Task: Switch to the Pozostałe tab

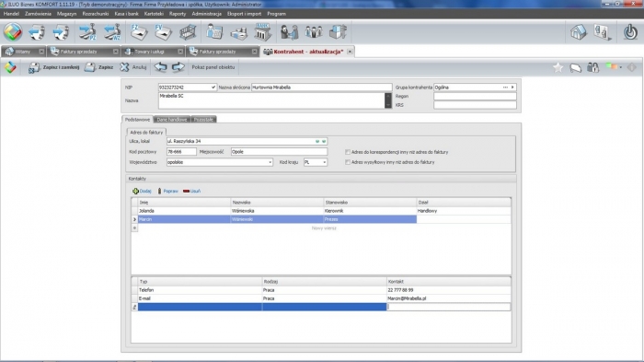Action: pos(203,120)
